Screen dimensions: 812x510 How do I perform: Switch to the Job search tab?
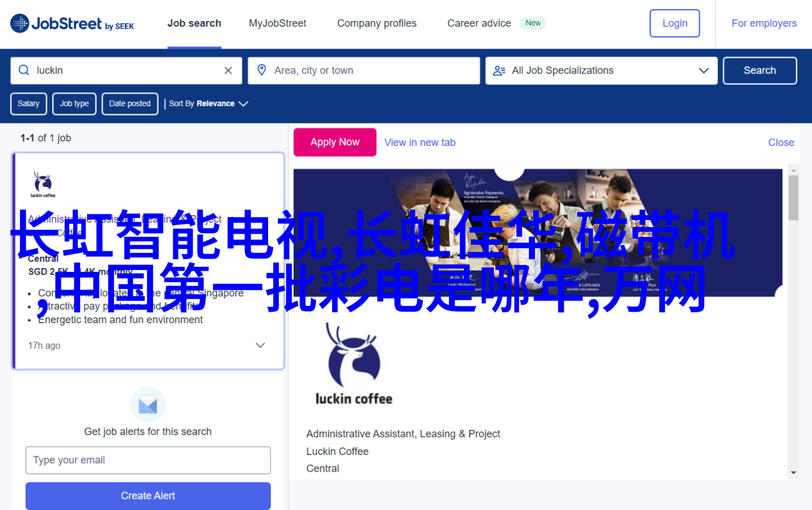(195, 24)
